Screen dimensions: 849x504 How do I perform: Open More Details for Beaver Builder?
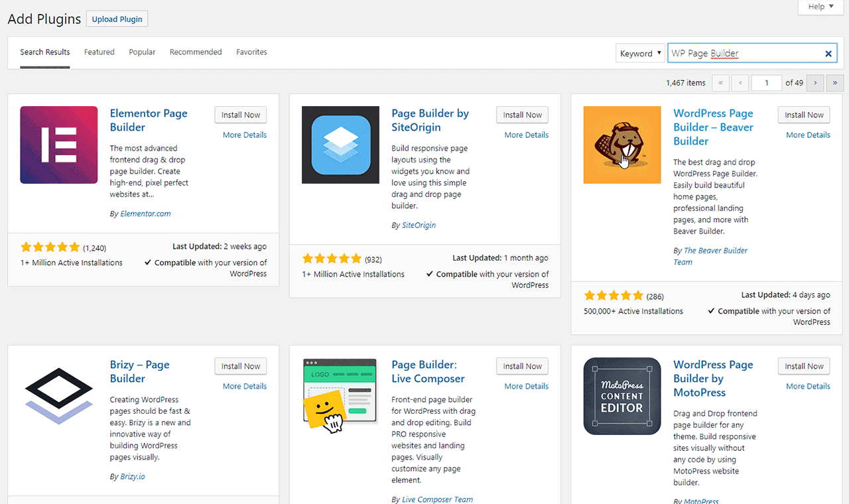pyautogui.click(x=808, y=135)
